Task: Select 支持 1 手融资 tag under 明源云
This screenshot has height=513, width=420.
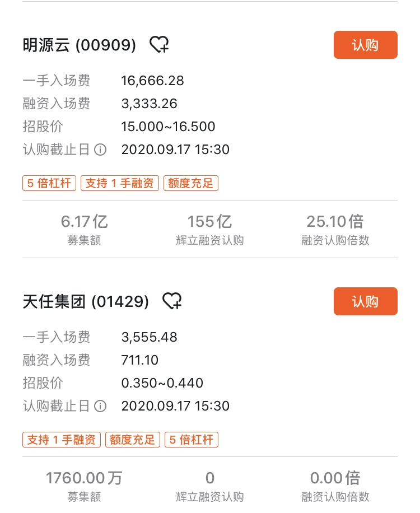Action: click(x=120, y=183)
